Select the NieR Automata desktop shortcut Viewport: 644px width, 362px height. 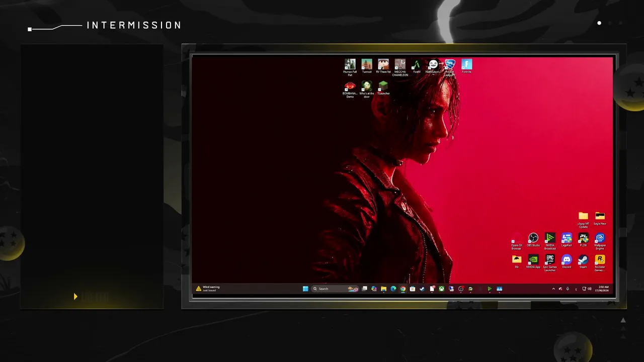tap(433, 66)
